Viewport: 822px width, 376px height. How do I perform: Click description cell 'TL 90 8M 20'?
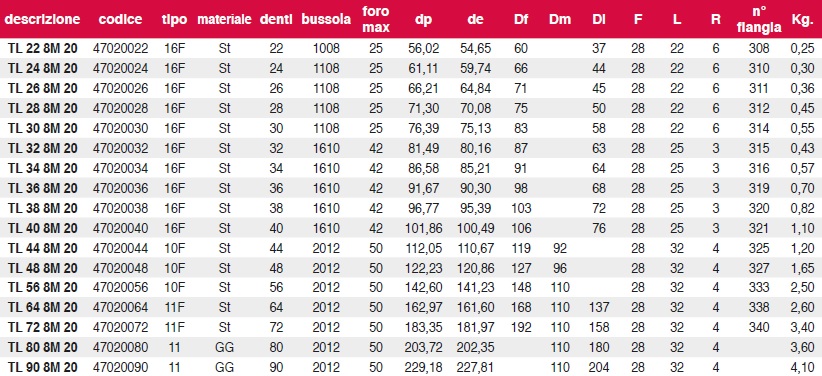tap(42, 367)
